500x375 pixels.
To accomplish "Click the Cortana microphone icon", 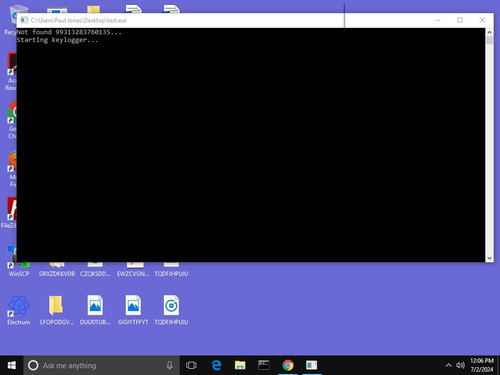I will [x=170, y=365].
